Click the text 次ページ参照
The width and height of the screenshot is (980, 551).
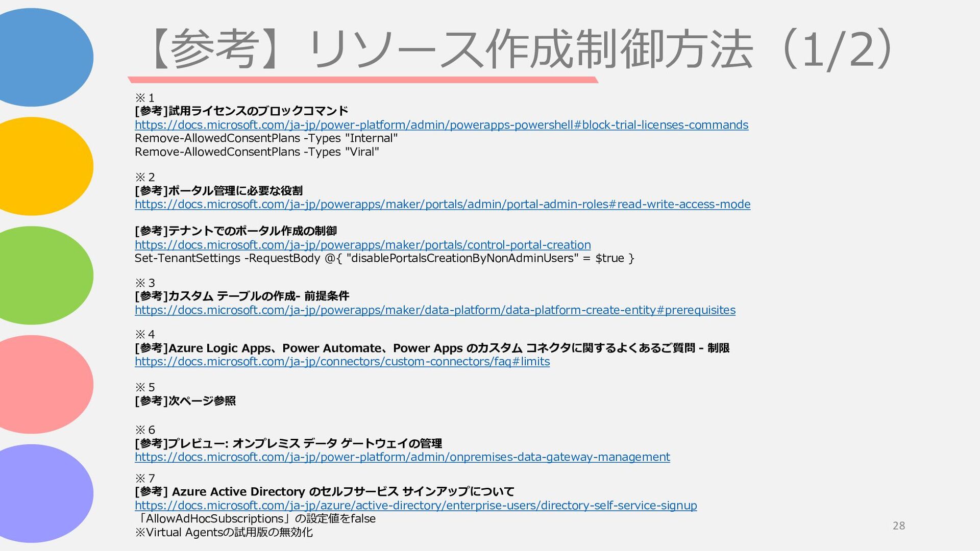click(202, 401)
